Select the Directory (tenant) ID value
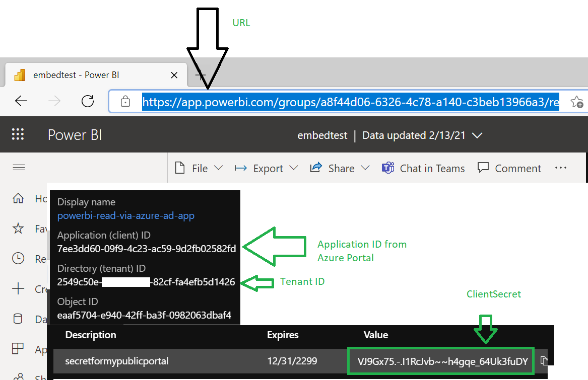 (x=146, y=282)
